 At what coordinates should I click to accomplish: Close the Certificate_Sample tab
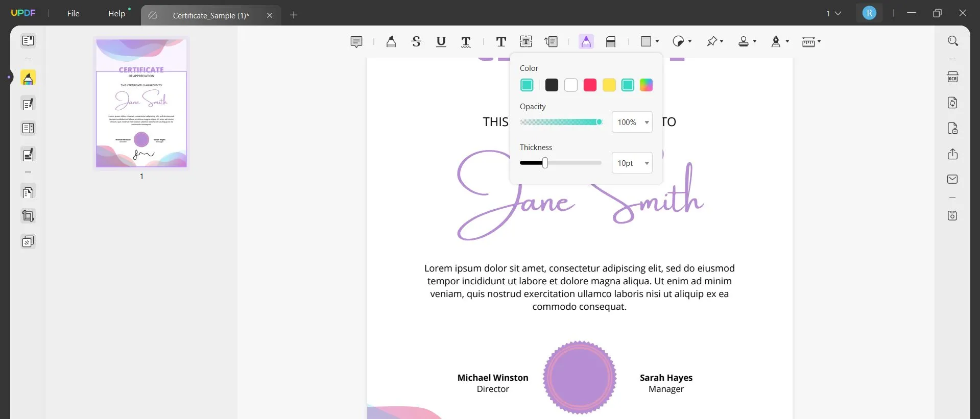[270, 15]
